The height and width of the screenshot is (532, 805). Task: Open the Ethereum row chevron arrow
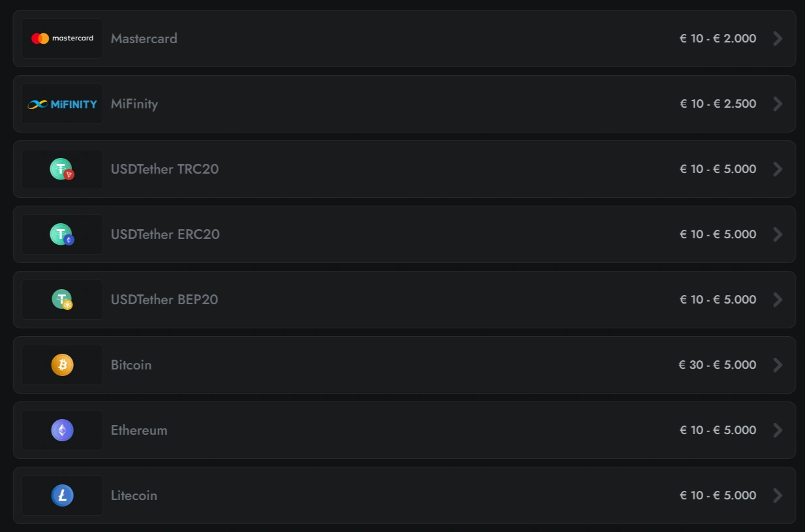778,430
